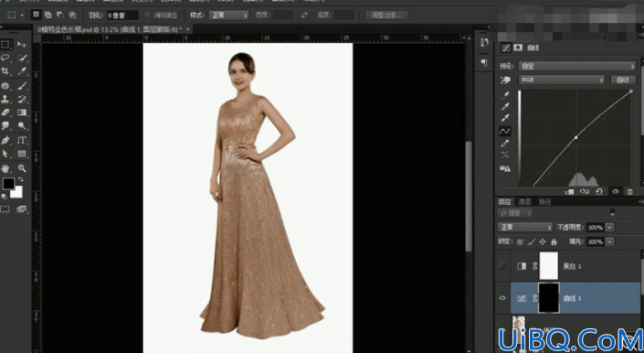
Task: Select the History Brush tool
Action: (22, 99)
